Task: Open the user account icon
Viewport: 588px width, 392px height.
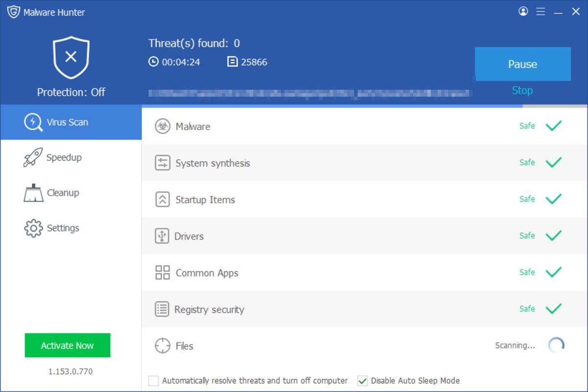Action: (x=523, y=11)
